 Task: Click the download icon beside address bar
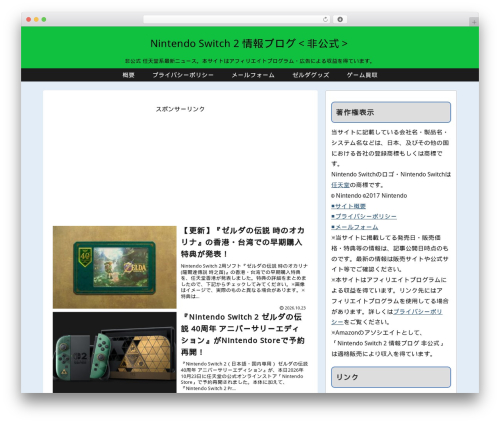tap(340, 20)
